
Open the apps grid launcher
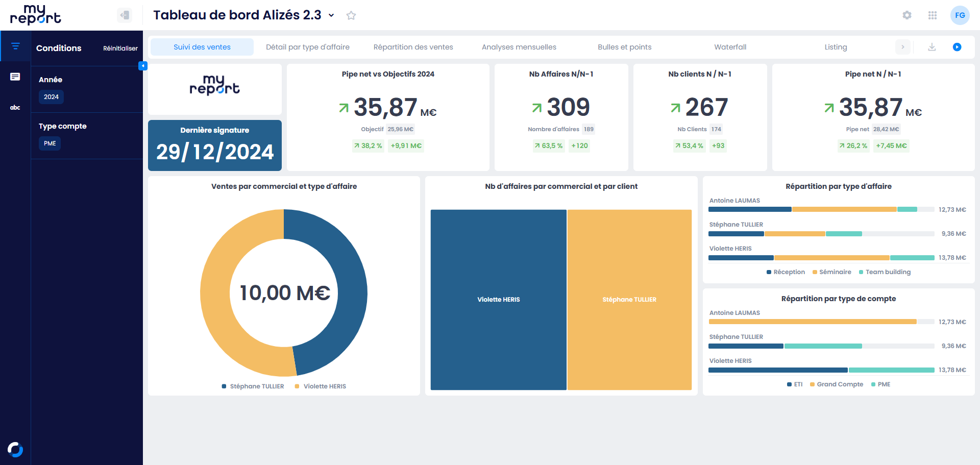pyautogui.click(x=932, y=15)
